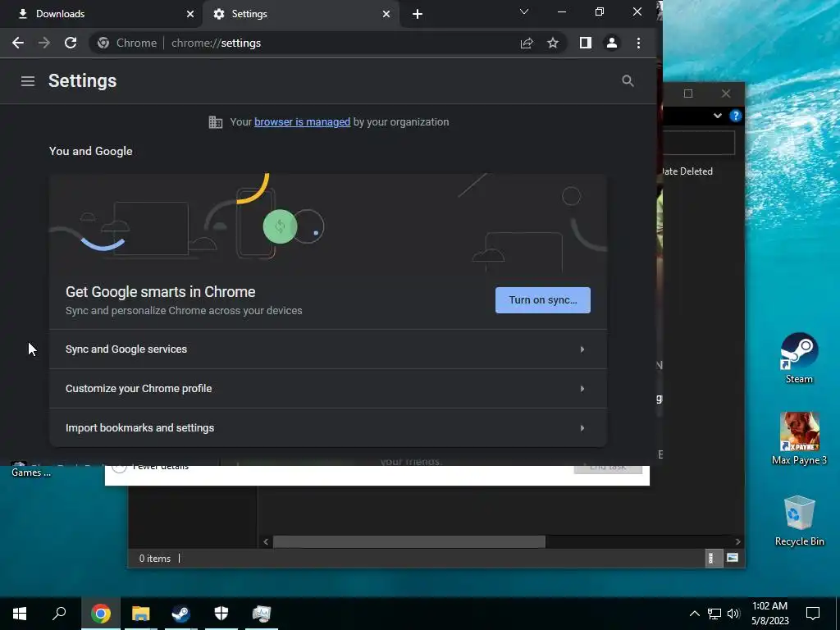840x630 pixels.
Task: Click the Explorer horizontal scrollbar thumb
Action: tap(409, 541)
